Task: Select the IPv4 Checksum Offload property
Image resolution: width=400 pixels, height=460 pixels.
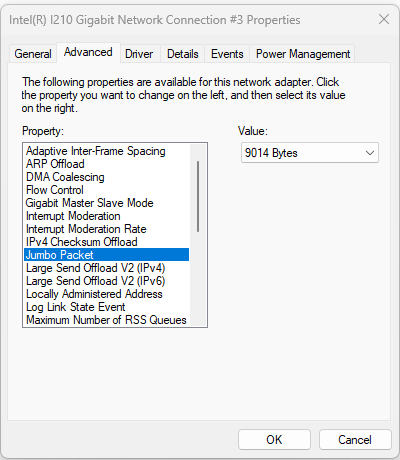Action: (107, 242)
